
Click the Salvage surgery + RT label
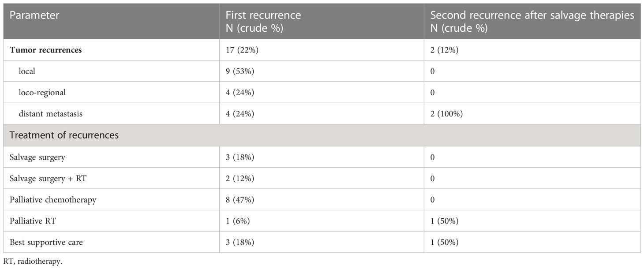[47, 178]
